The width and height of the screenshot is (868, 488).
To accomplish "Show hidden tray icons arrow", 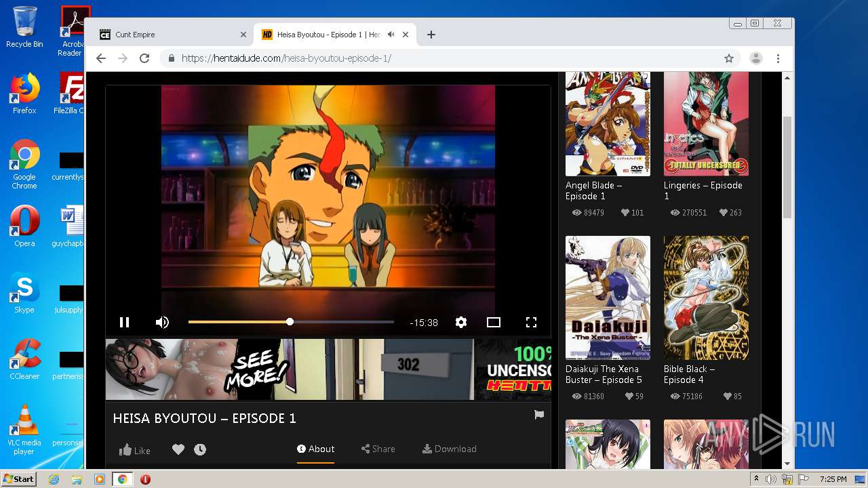I will [x=756, y=479].
